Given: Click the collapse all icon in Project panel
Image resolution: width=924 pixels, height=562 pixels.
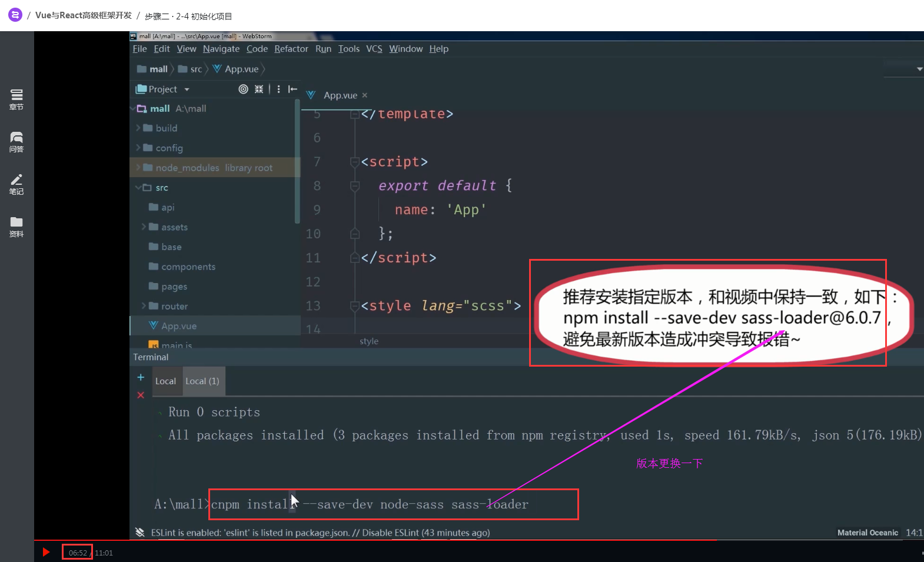Looking at the screenshot, I should pos(259,89).
